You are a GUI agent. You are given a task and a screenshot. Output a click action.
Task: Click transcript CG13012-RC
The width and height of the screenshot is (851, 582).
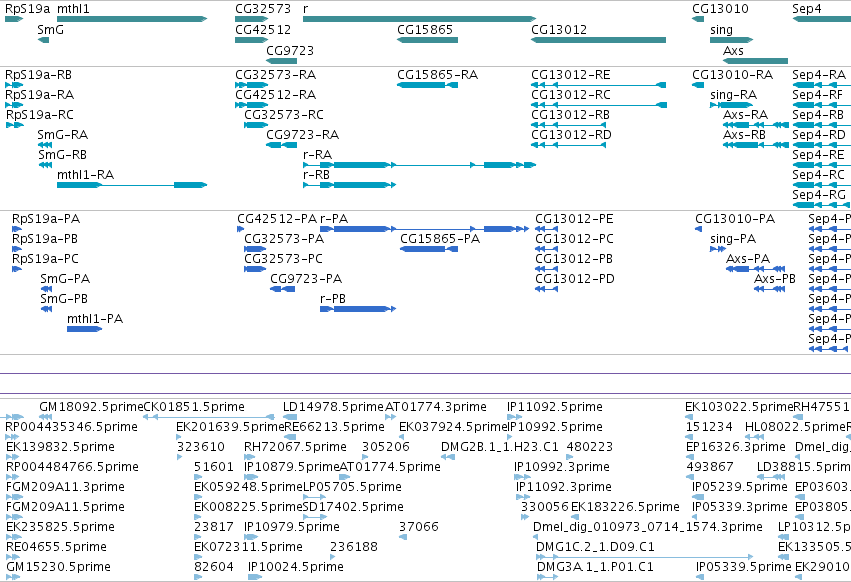coord(570,95)
